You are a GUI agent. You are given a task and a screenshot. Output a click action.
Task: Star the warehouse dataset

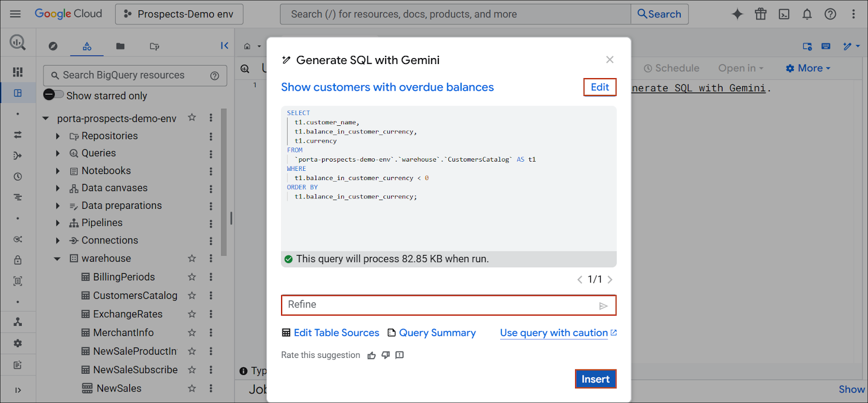[192, 258]
